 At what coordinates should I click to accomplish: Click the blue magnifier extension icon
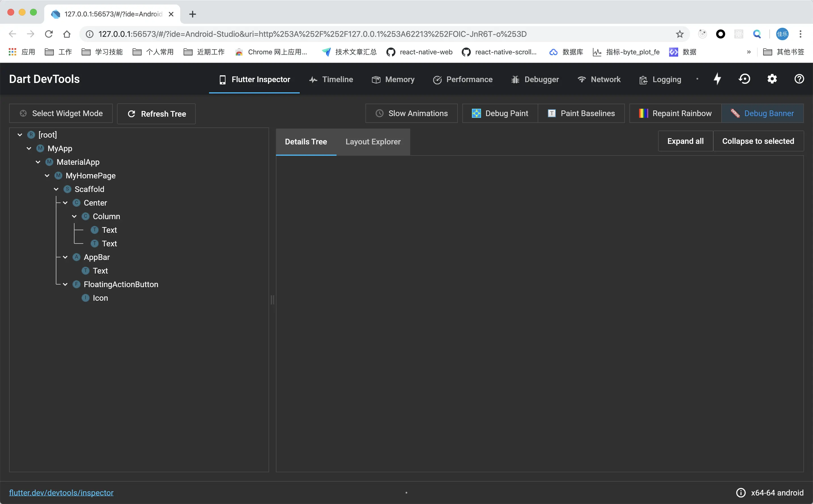[757, 34]
